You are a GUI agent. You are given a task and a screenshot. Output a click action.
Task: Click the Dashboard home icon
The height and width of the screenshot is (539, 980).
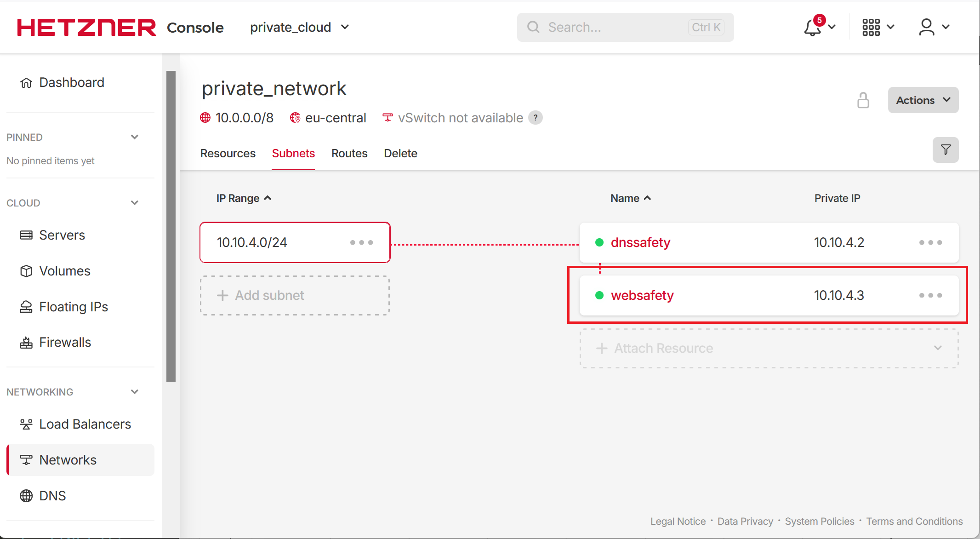click(26, 83)
